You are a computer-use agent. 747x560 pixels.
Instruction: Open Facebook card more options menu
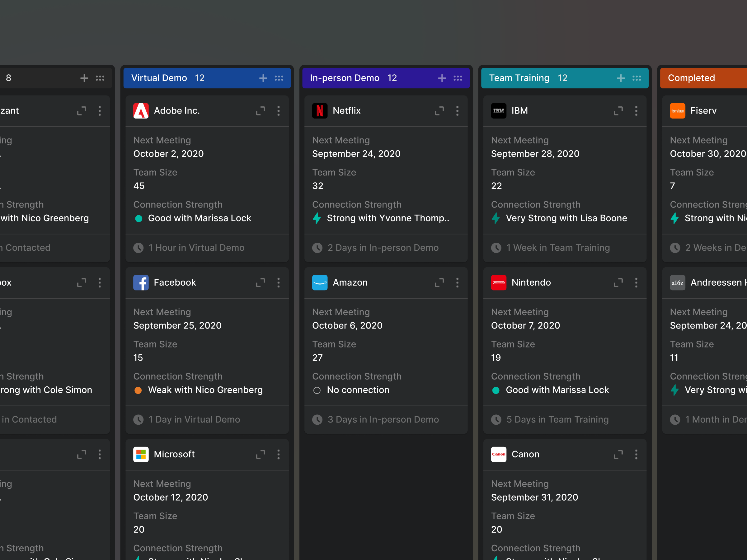click(x=279, y=282)
